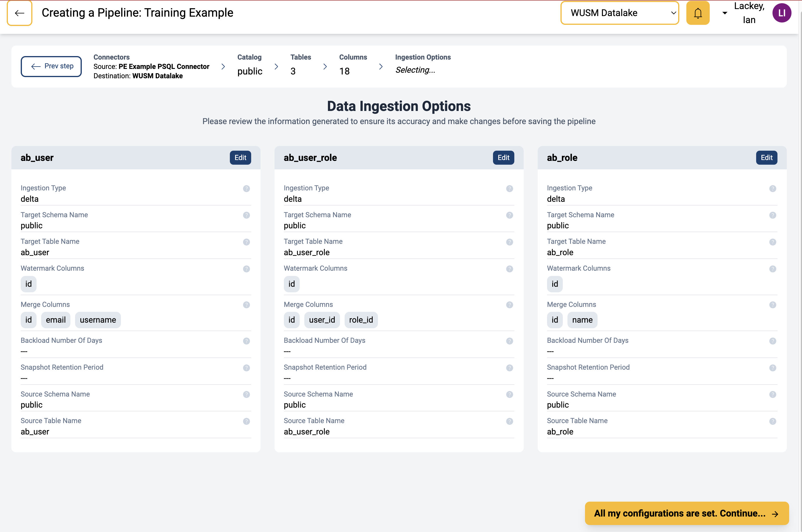Screen dimensions: 802x532
Task: Open the WUSM Datalake dropdown
Action: point(619,13)
